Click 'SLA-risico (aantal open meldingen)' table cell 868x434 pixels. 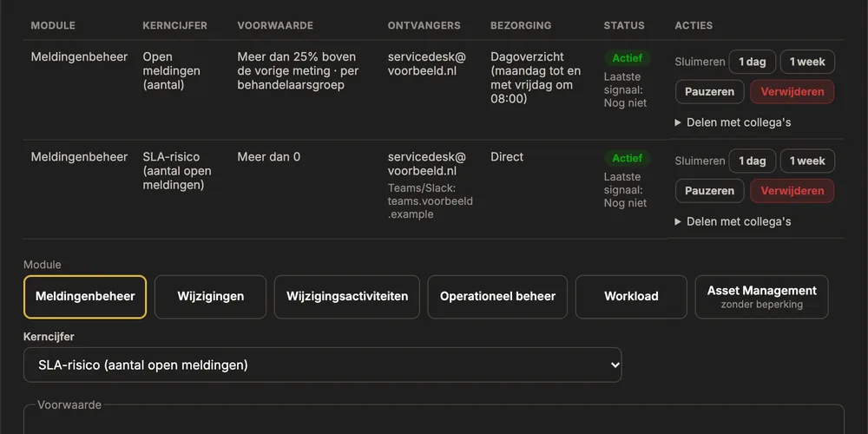tap(177, 171)
